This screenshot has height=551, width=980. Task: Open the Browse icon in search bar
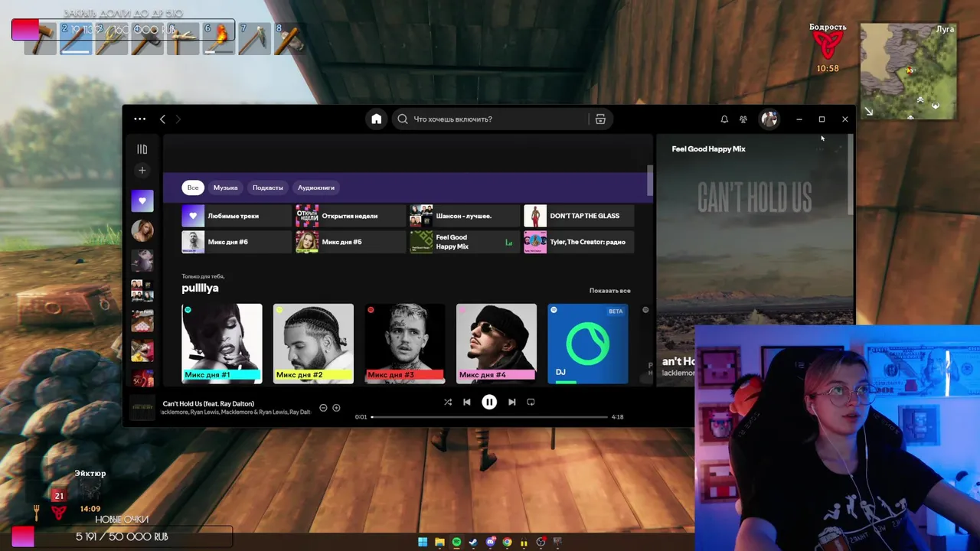point(600,119)
